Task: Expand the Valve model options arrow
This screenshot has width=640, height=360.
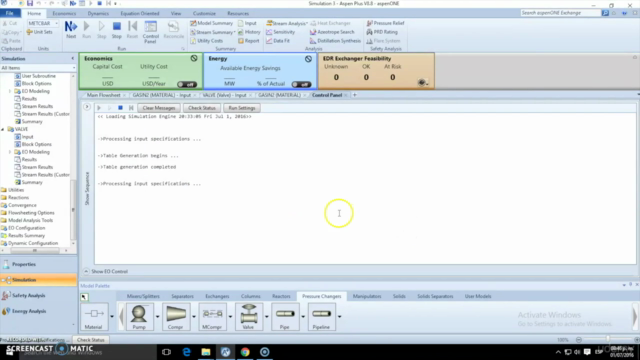Action: (267, 317)
